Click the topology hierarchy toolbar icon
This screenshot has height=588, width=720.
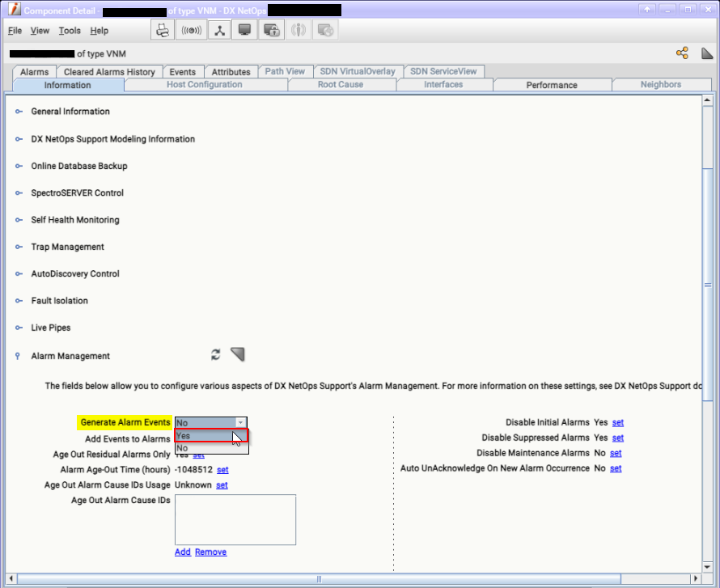218,30
